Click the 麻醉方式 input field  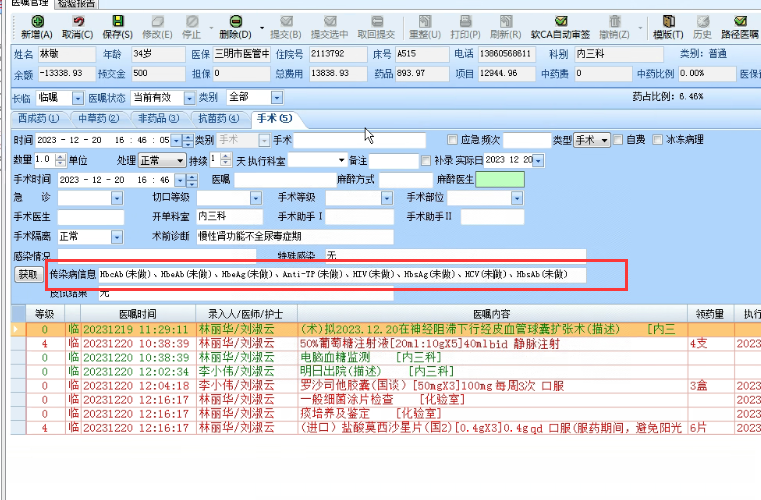pyautogui.click(x=406, y=180)
